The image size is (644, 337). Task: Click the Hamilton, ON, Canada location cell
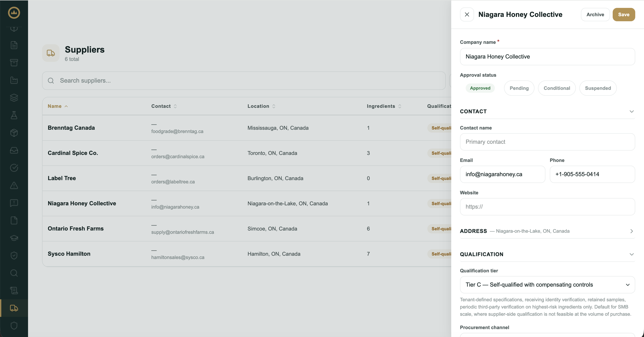click(274, 254)
